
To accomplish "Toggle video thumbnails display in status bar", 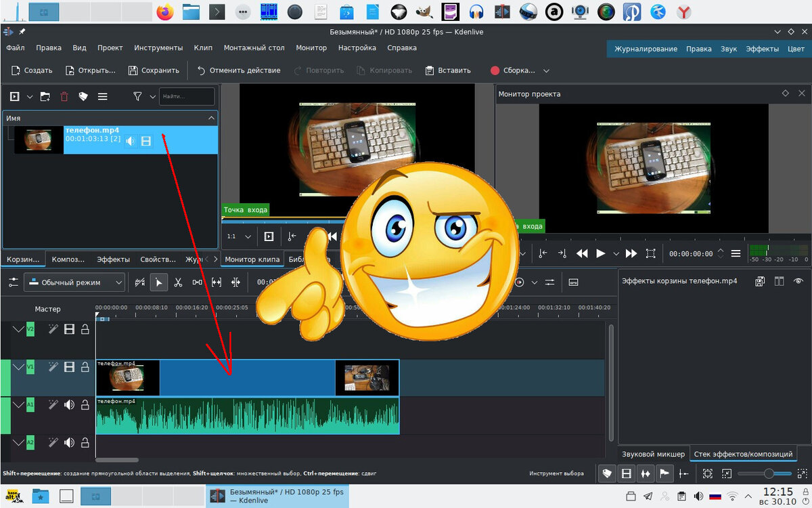I will [627, 474].
